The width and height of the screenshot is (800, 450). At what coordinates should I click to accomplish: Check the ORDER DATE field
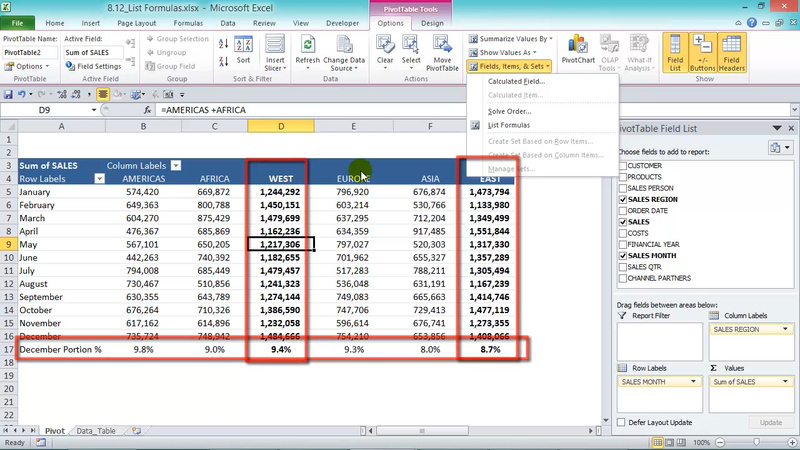623,211
